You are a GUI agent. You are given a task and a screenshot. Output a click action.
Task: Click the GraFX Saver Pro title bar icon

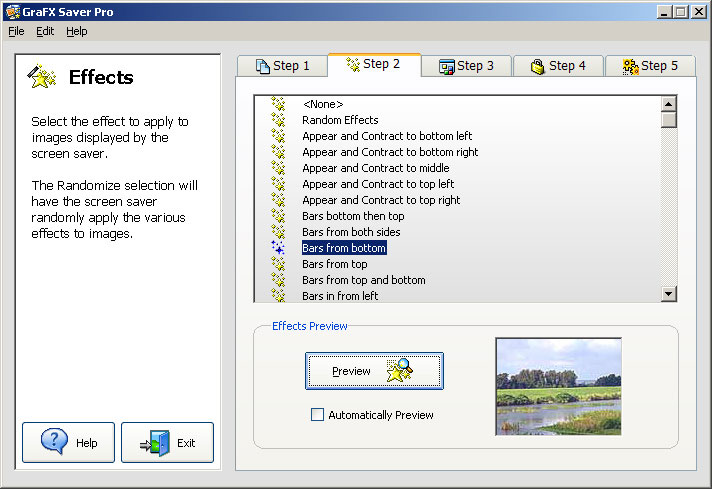click(x=13, y=12)
